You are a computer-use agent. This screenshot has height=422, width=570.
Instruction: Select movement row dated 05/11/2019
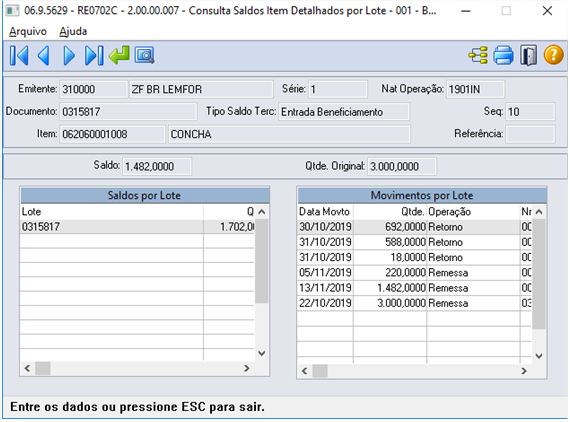tap(414, 273)
